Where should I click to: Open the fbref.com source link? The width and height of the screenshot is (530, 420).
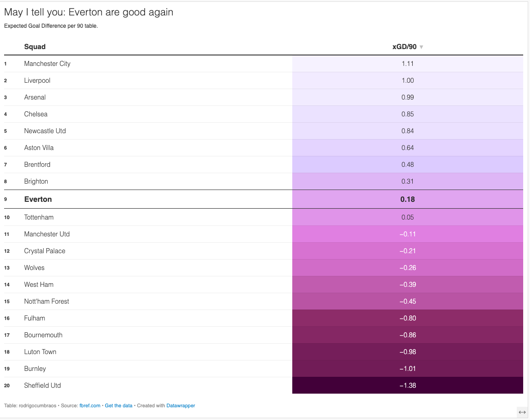coord(90,405)
